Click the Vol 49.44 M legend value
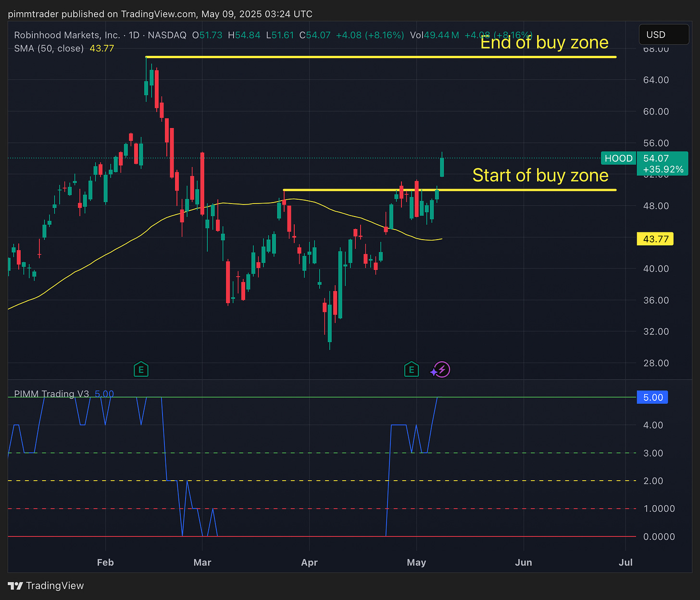700x600 pixels. coord(435,35)
